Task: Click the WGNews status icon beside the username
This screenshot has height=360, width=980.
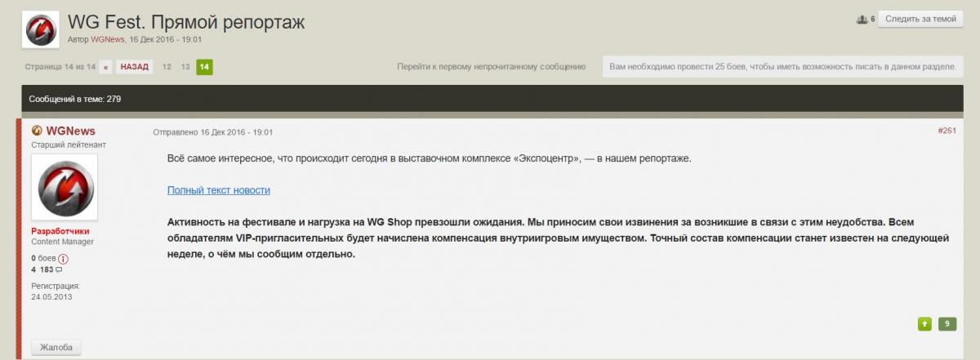Action: (37, 131)
